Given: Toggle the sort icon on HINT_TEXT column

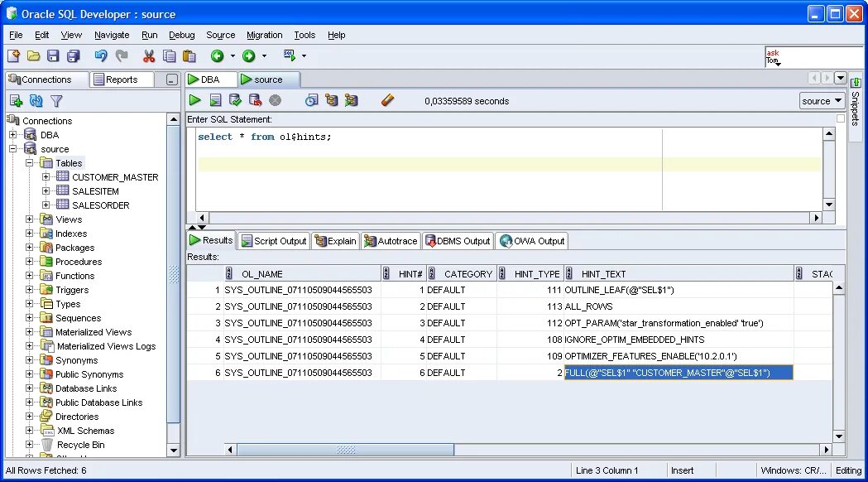Looking at the screenshot, I should 568,273.
